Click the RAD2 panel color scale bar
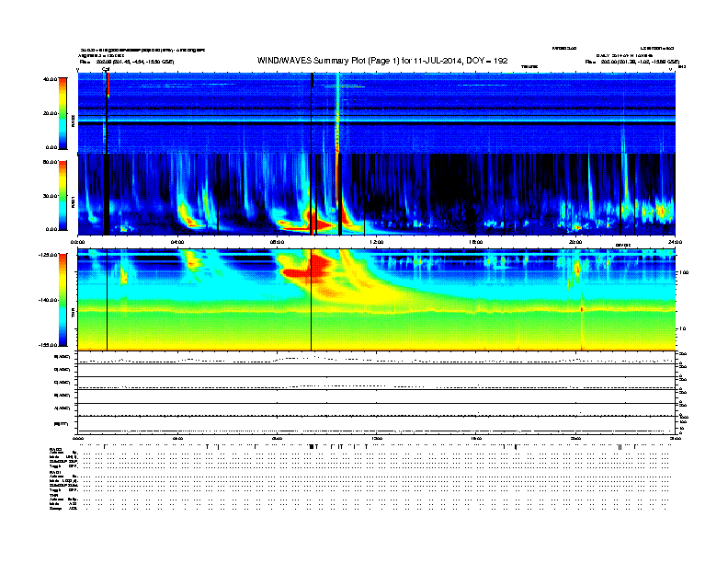The height and width of the screenshot is (563, 728). coord(63,113)
